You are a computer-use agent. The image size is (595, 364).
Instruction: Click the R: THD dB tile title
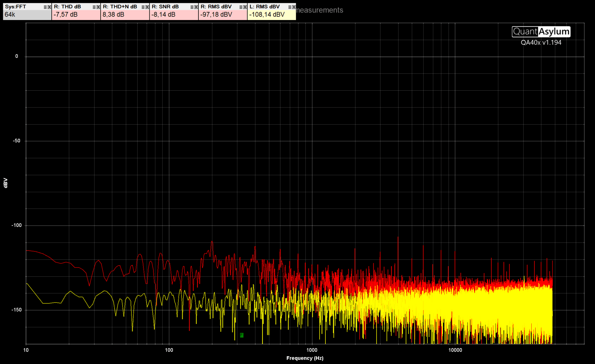[67, 7]
